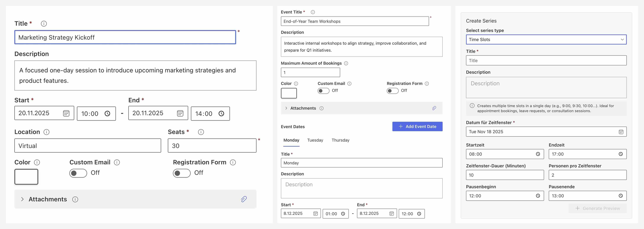The height and width of the screenshot is (229, 644).
Task: Click the clock icon in the Pausenbeginn field
Action: pos(538,196)
